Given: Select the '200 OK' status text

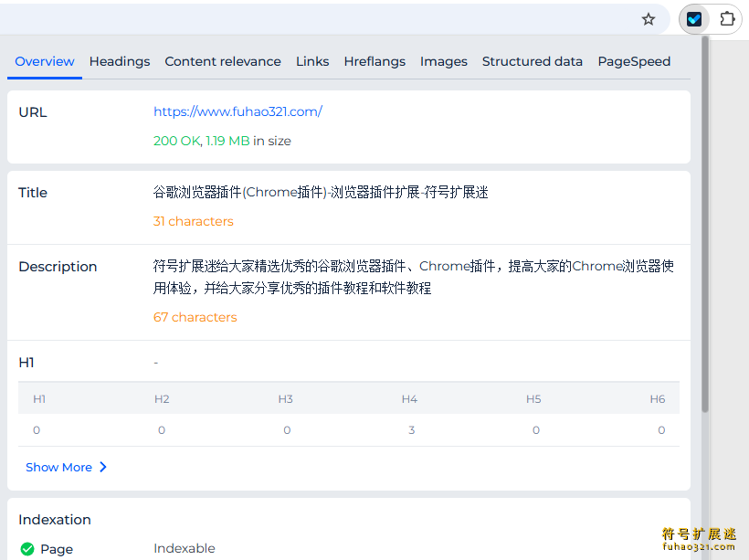Looking at the screenshot, I should [176, 141].
